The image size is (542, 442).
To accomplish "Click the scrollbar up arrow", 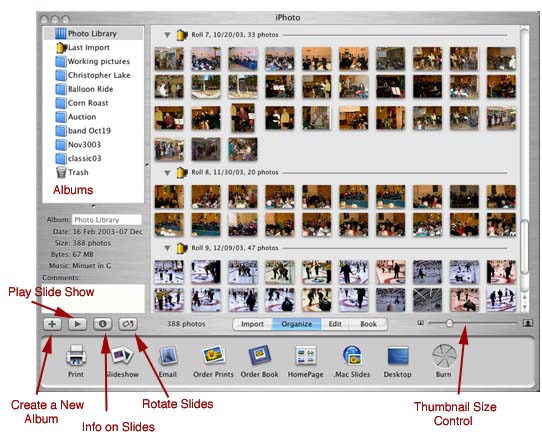I will click(525, 297).
